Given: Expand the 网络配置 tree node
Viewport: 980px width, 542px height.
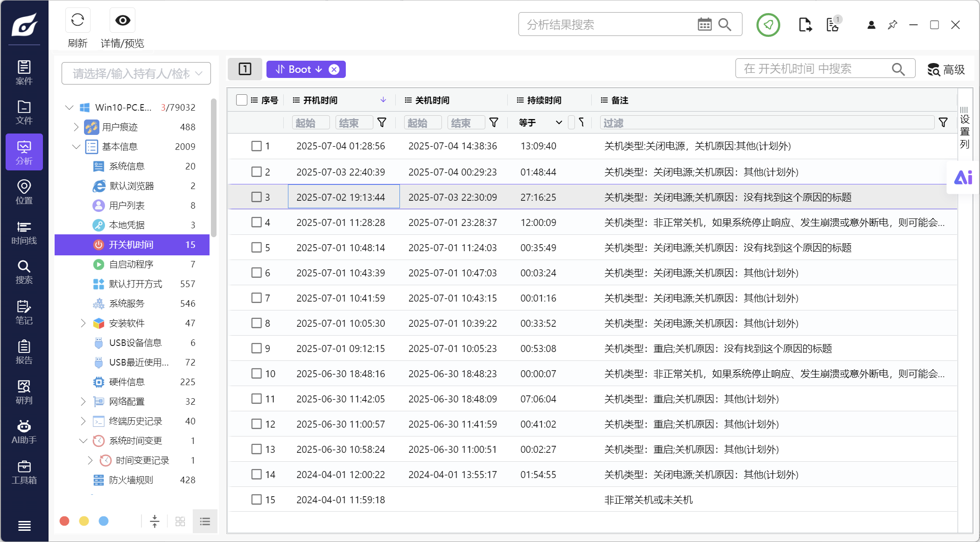Looking at the screenshot, I should click(x=83, y=401).
